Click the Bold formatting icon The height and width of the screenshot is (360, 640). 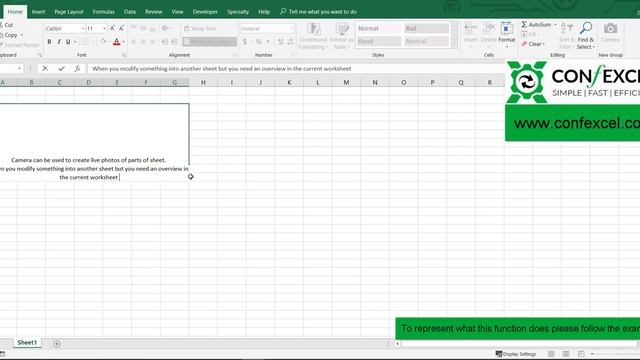[49, 42]
